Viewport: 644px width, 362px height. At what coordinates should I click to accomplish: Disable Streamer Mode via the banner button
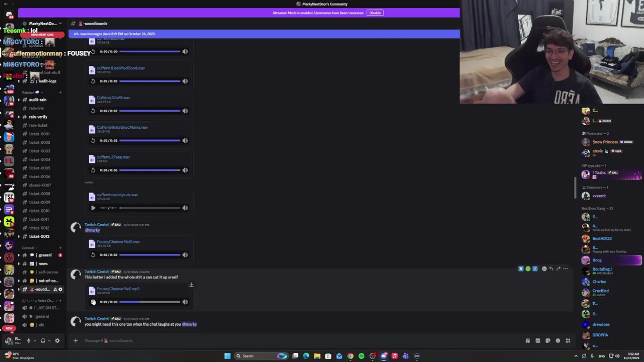tap(375, 13)
